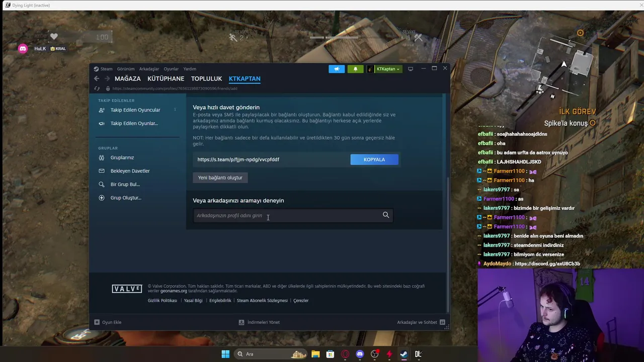
Task: Click the KOPYALA button
Action: (374, 159)
